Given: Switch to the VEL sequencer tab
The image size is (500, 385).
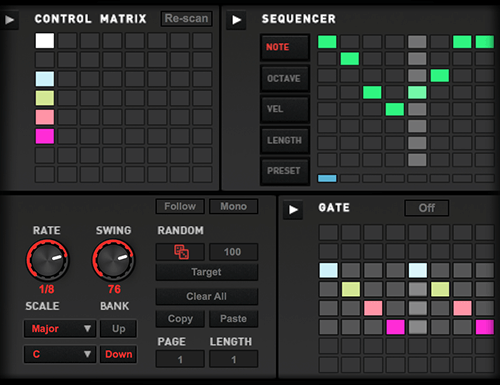Looking at the screenshot, I should [285, 109].
